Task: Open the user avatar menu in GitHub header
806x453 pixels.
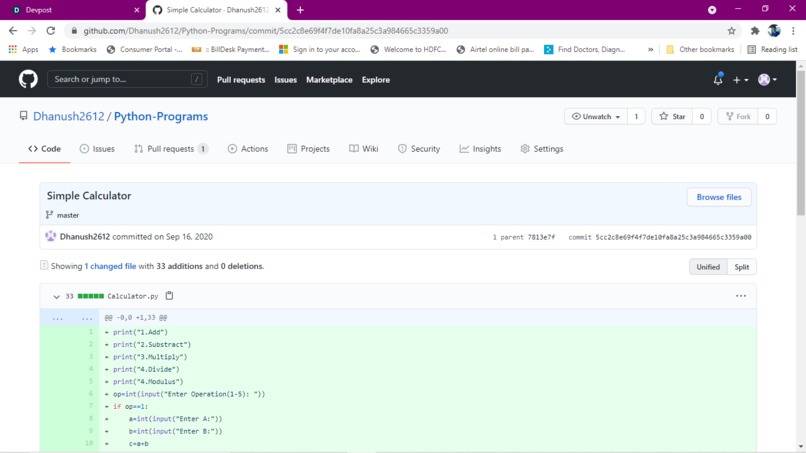Action: (767, 80)
